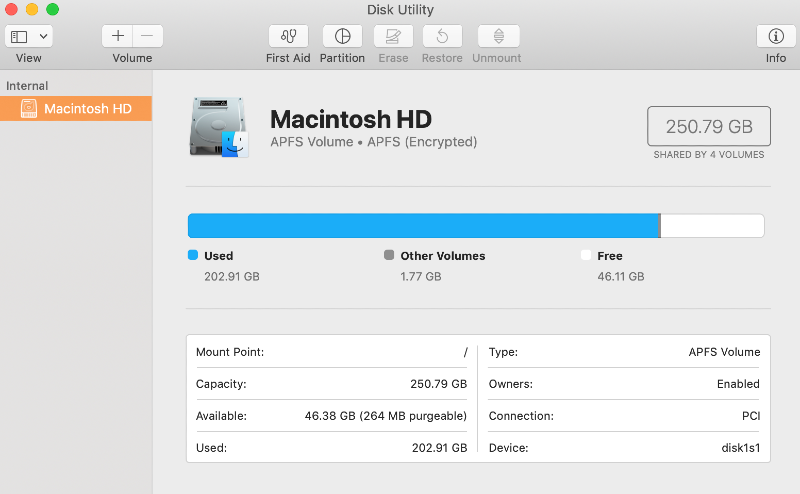Click the white Free legend swatch
The width and height of the screenshot is (800, 494).
point(586,255)
